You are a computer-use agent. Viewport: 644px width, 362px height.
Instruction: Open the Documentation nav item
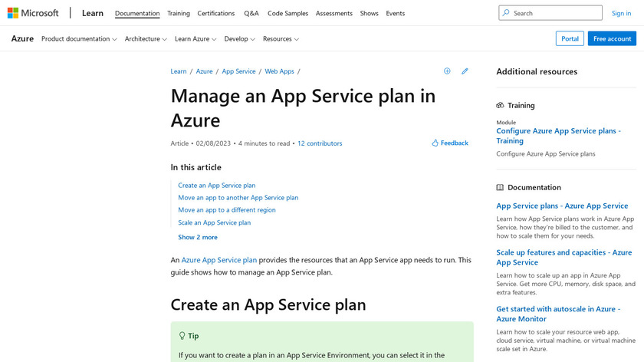[x=137, y=13]
